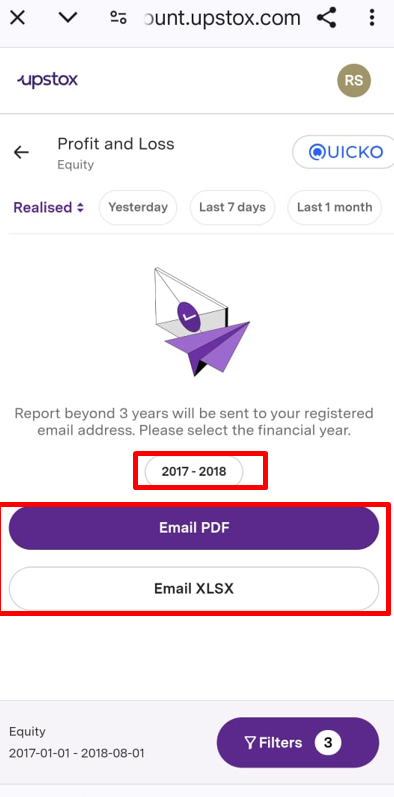Screen dimensions: 394x797
Task: Select the Yesterday filter chip
Action: point(138,207)
